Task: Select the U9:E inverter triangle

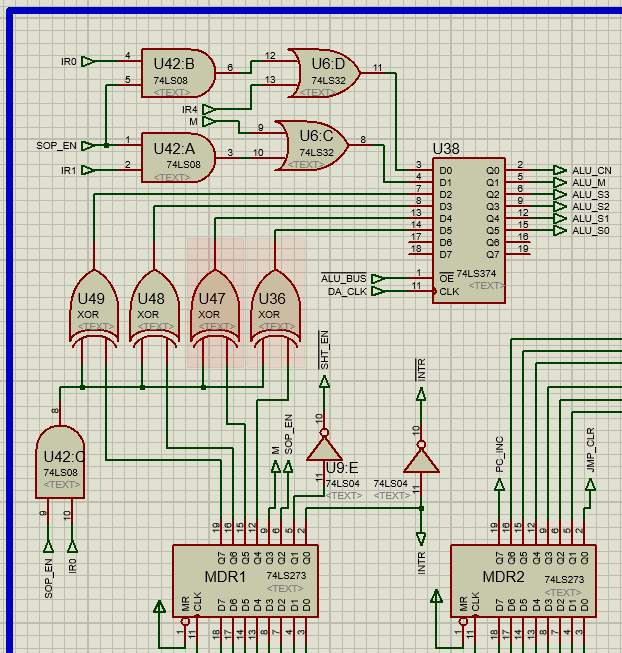Action: tap(324, 448)
